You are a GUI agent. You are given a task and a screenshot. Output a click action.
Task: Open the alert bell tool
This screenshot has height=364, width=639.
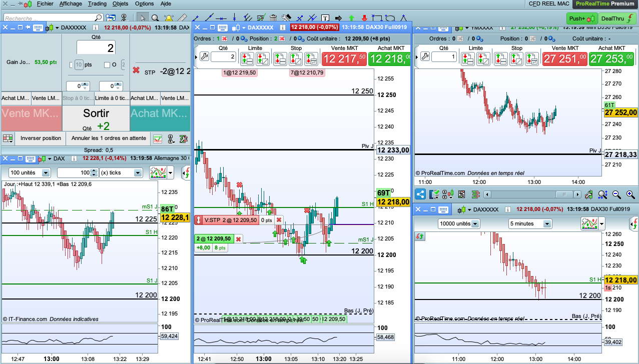point(169,18)
